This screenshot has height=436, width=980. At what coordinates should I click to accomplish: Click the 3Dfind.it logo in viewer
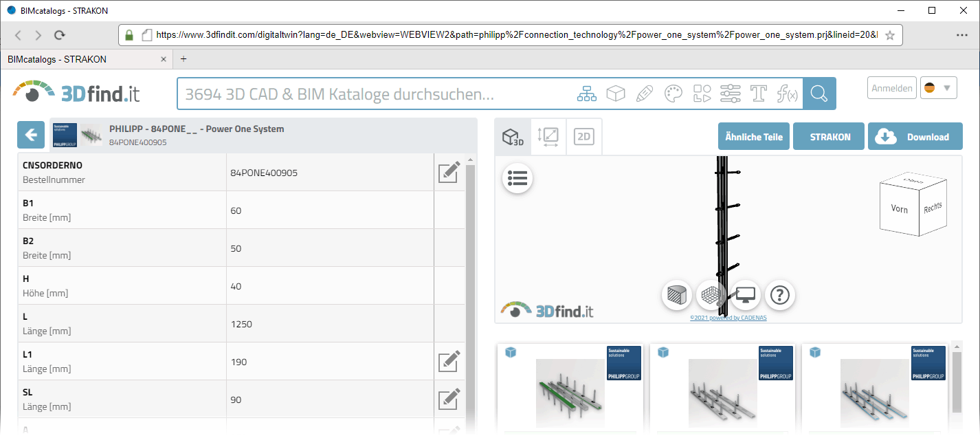click(547, 309)
